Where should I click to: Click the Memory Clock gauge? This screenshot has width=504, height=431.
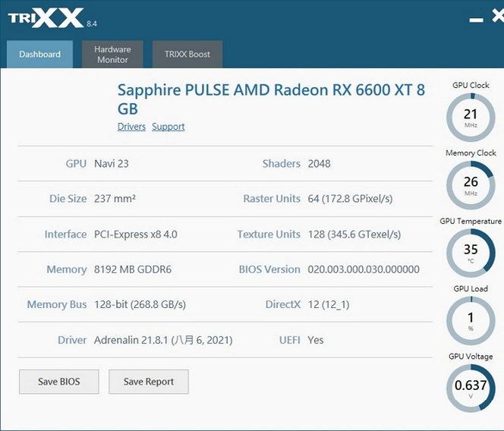click(x=471, y=185)
